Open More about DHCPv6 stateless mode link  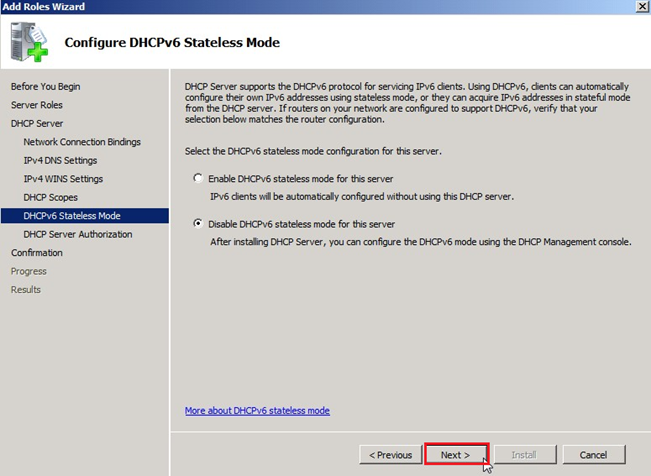pos(257,411)
